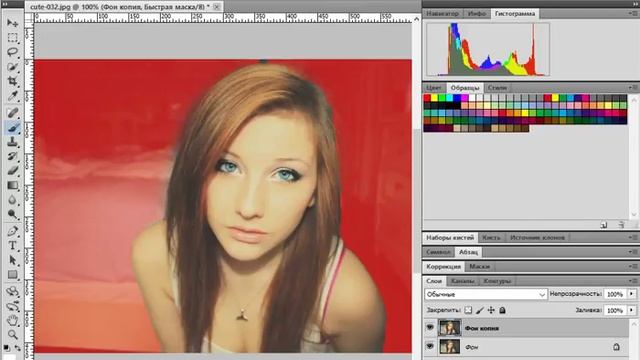Select the Lasso tool
Viewport: 640px width, 360px height.
12,52
